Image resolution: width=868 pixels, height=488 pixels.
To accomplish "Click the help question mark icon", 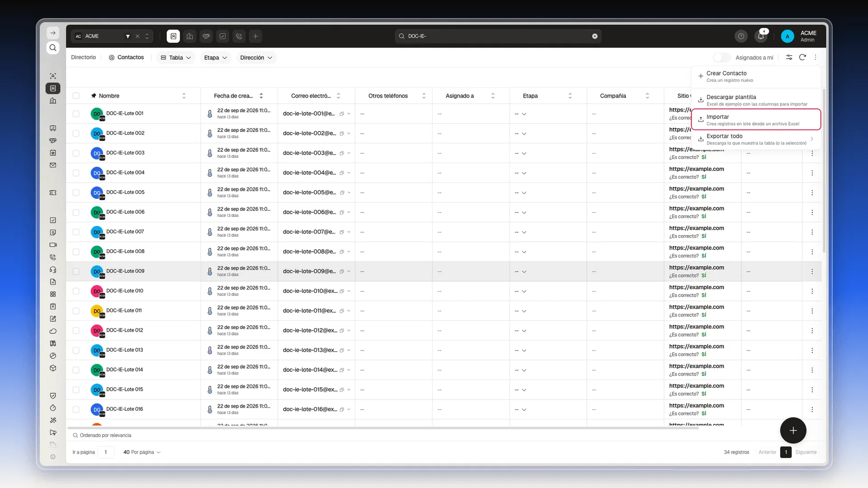I will tap(741, 36).
